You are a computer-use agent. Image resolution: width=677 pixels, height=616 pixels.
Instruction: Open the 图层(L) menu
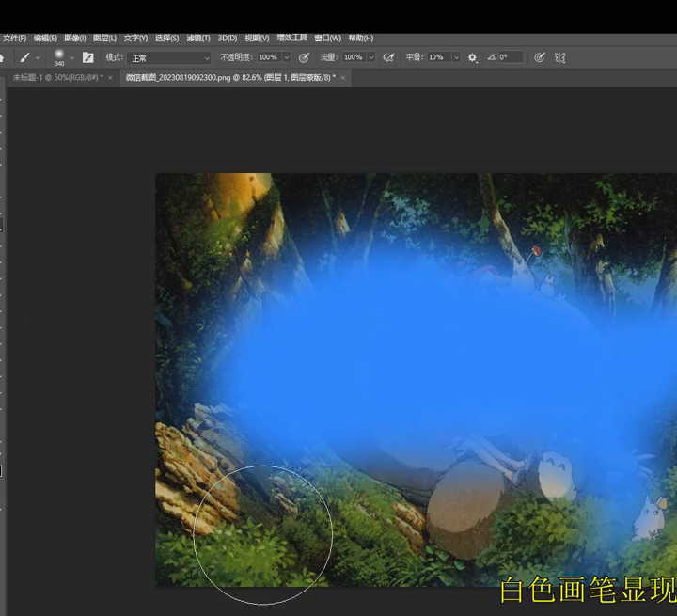105,39
